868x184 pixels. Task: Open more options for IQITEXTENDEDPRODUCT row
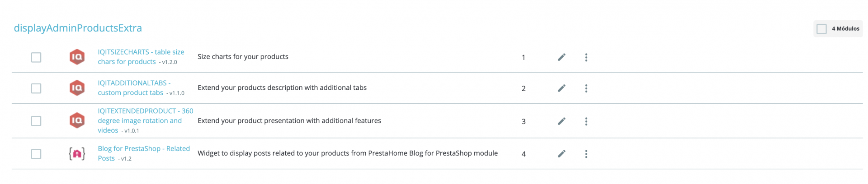[586, 121]
